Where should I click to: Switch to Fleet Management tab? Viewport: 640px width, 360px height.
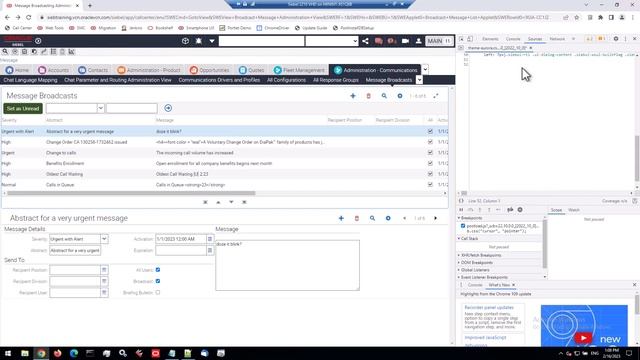tap(299, 70)
